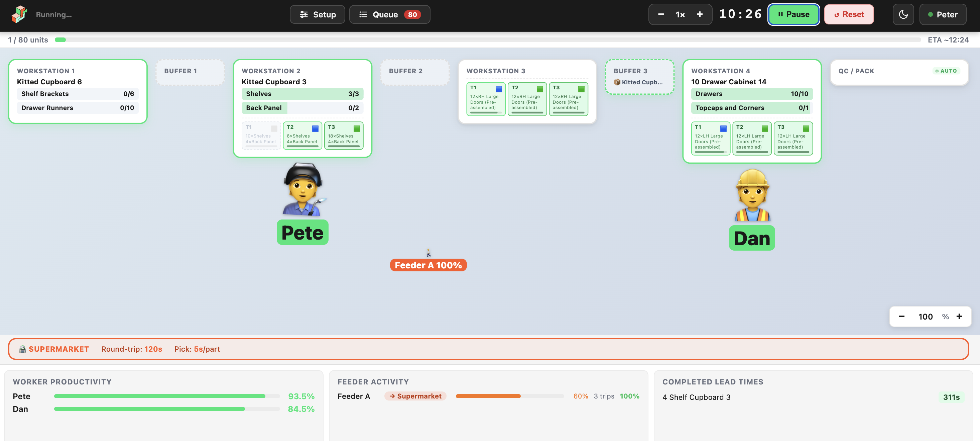
Task: Toggle dark mode moon icon
Action: pyautogui.click(x=903, y=14)
